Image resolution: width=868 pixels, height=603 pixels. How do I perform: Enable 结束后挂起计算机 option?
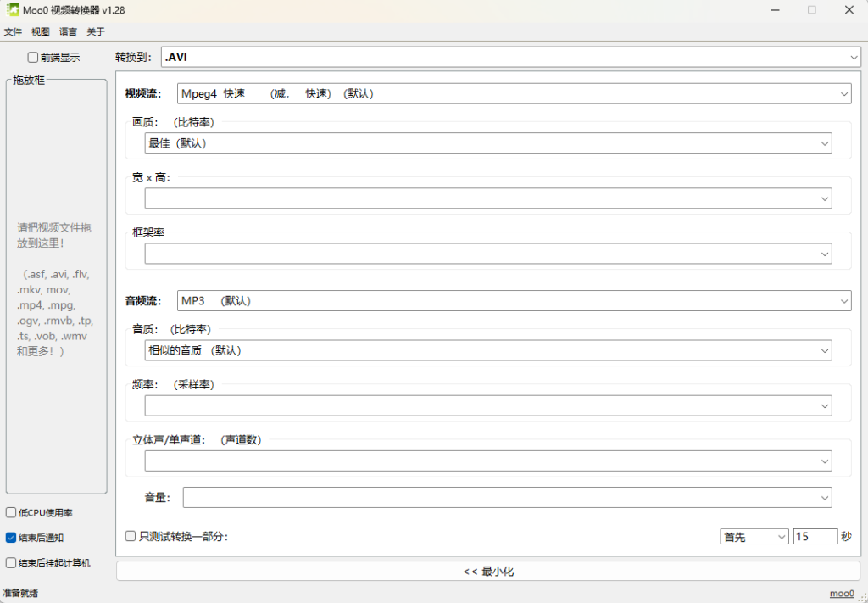click(11, 562)
